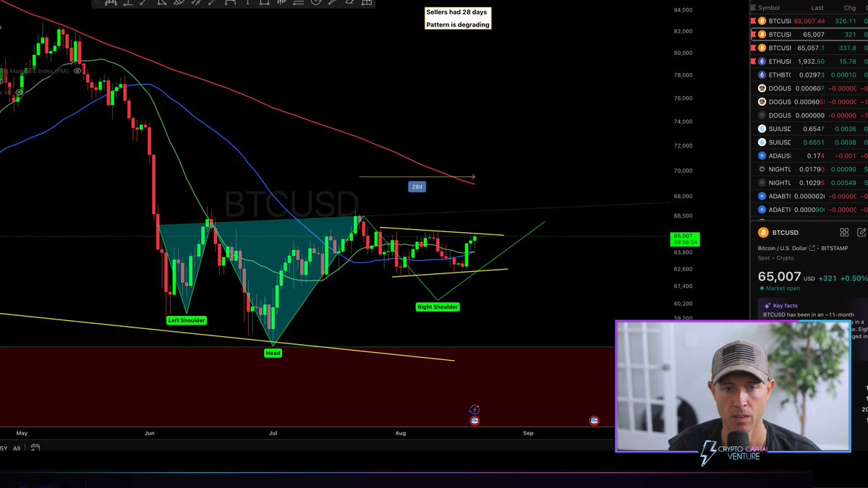Click the NIGHT coin icon on 0.01790 row
Viewport: 868px width, 488px height.
(x=762, y=169)
